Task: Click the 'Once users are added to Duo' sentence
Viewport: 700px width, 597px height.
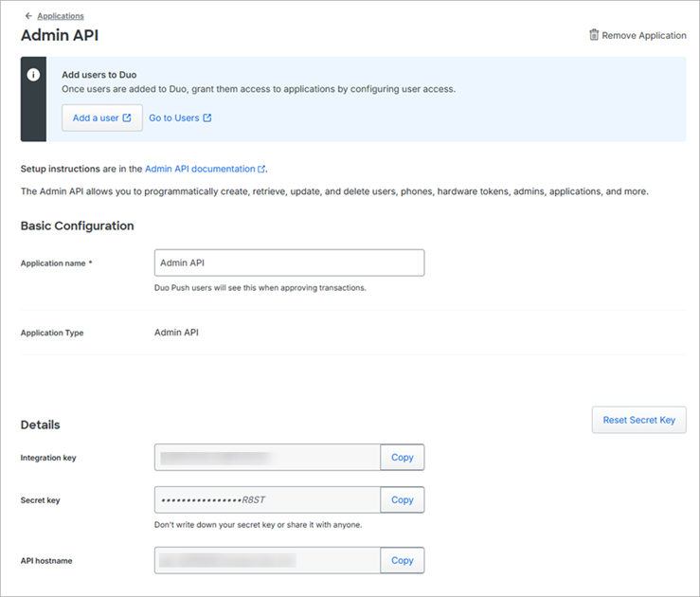Action: (259, 89)
